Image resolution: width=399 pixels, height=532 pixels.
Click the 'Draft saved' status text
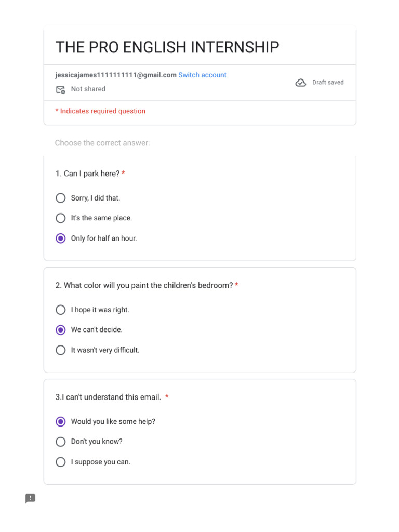point(328,83)
